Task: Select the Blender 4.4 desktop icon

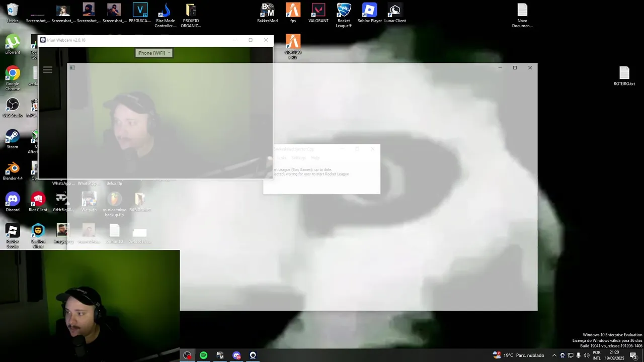Action: (13, 170)
